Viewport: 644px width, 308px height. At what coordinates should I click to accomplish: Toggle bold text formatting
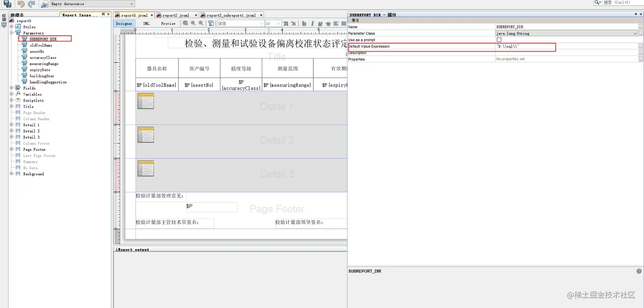[304, 23]
